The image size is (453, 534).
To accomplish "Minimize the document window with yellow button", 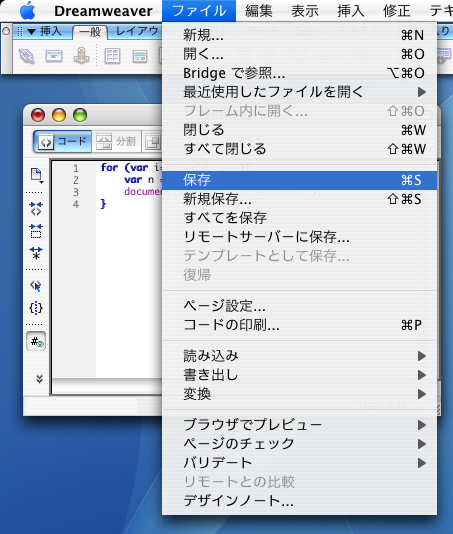I will click(59, 115).
